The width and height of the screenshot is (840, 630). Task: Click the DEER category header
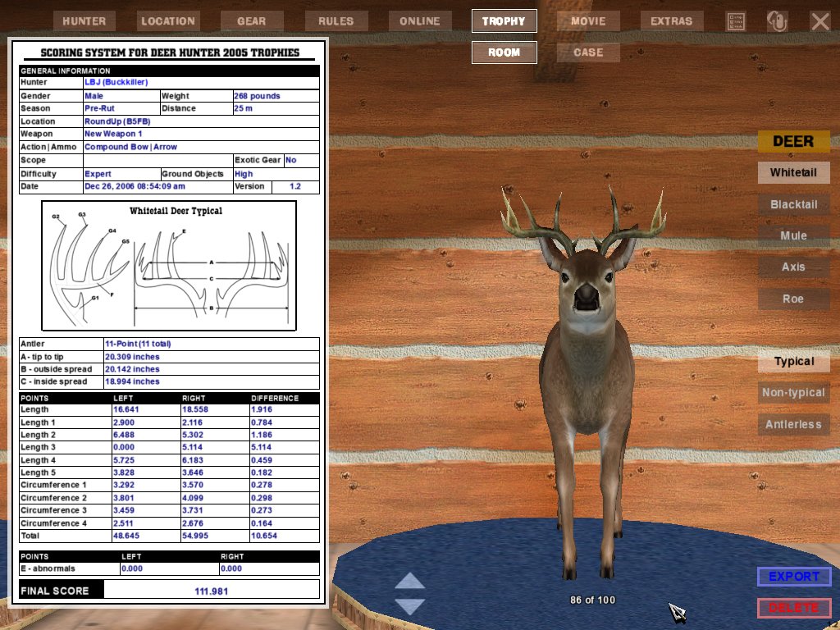(x=793, y=141)
